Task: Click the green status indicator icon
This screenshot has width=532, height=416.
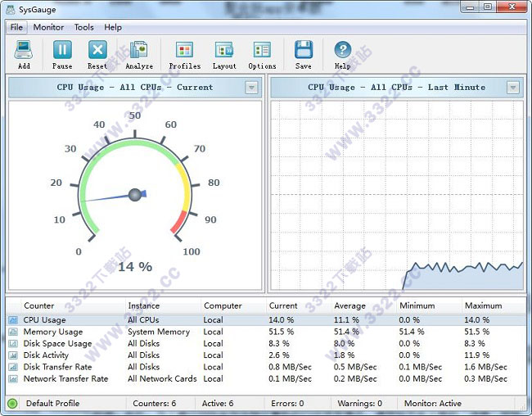Action: coord(12,404)
